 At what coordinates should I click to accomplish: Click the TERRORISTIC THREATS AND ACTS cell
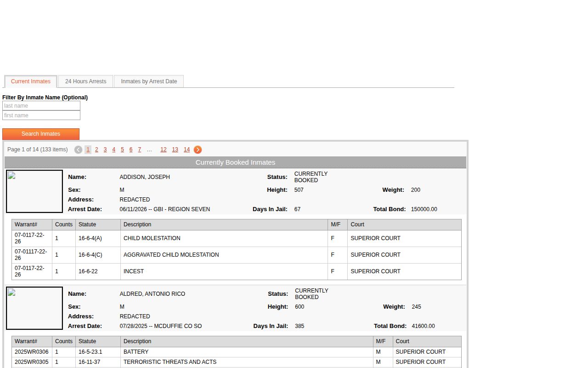click(247, 362)
